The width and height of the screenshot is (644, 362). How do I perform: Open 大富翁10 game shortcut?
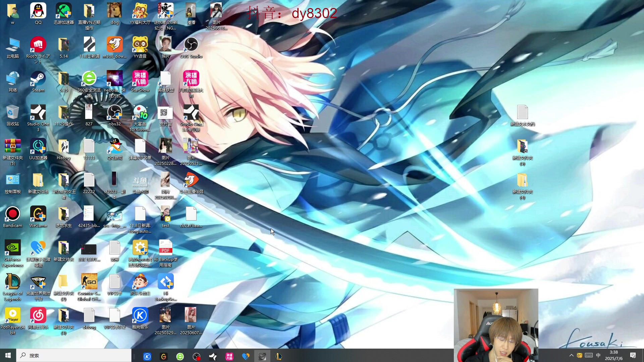tap(140, 112)
